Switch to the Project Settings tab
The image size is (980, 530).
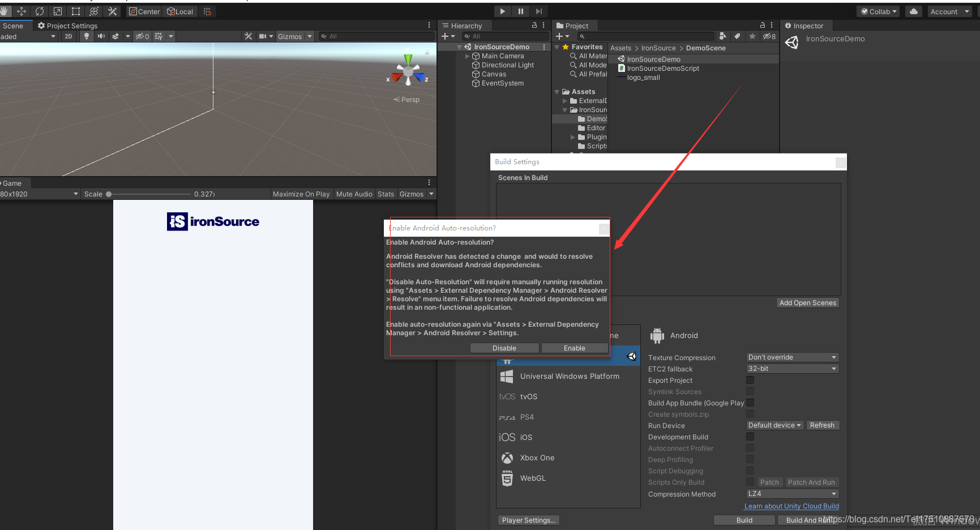[67, 25]
